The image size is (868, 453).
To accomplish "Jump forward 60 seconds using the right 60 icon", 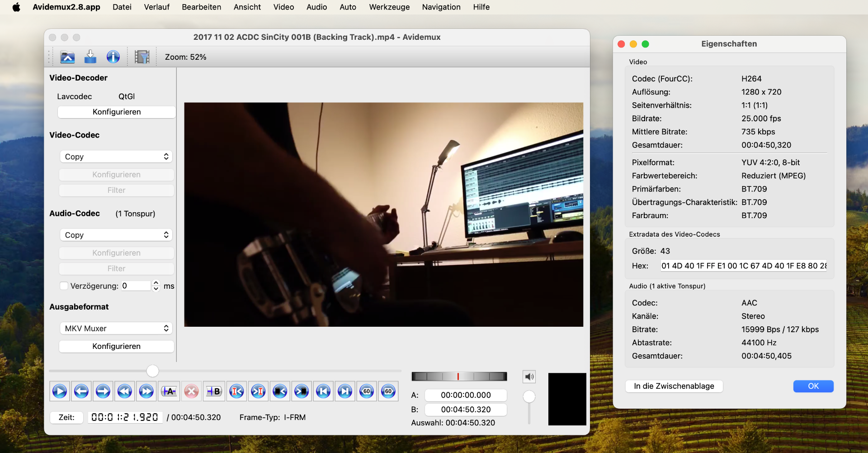I will [x=388, y=391].
